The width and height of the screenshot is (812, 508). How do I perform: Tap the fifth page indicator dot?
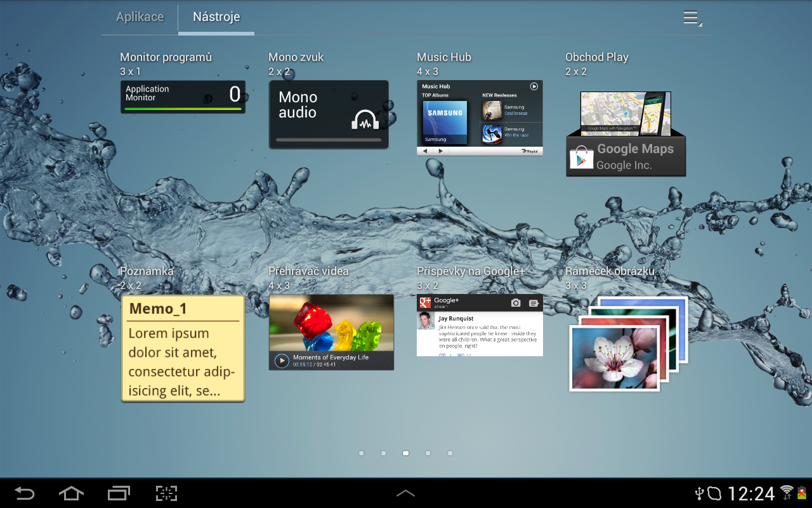(x=450, y=453)
